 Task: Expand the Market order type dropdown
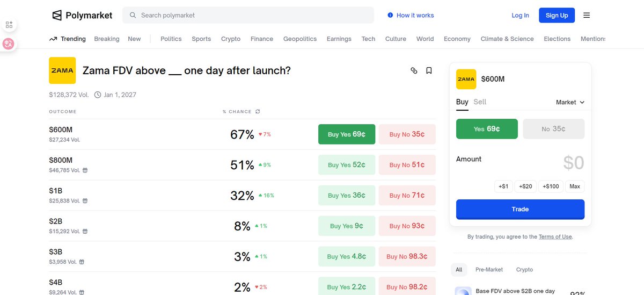pyautogui.click(x=570, y=102)
